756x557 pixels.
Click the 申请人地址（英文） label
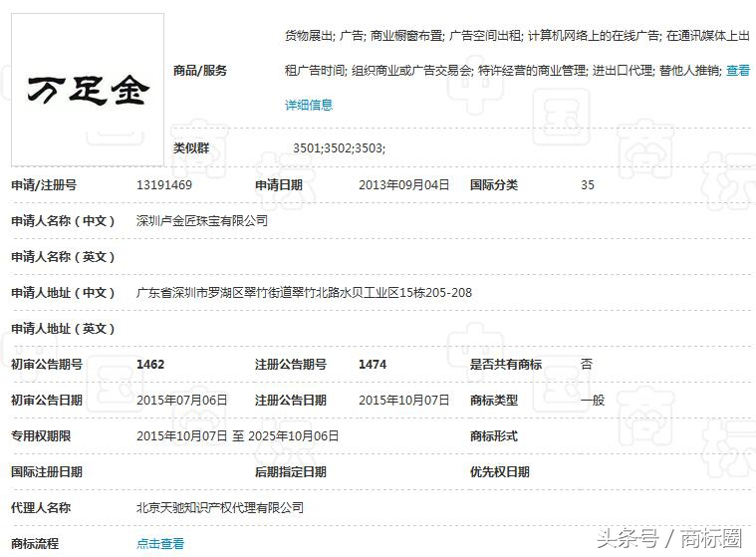(63, 329)
